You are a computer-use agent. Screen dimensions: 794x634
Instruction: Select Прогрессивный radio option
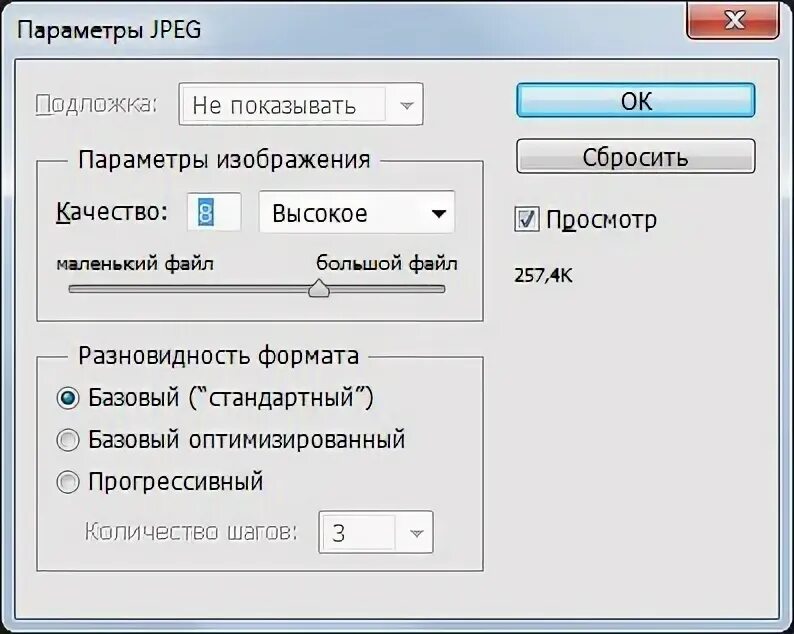[x=67, y=482]
